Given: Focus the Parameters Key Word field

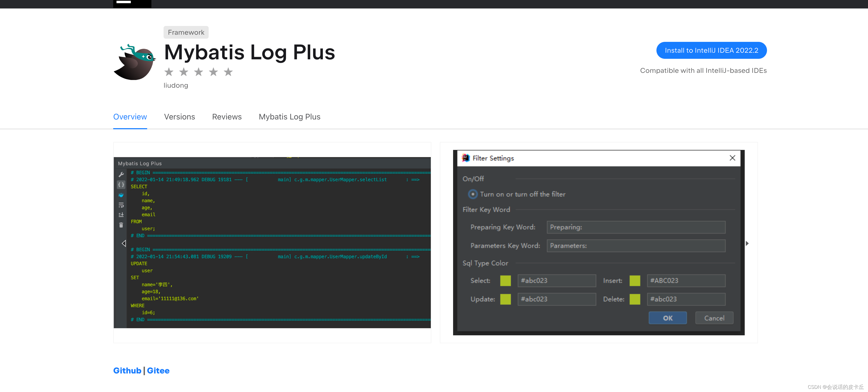Looking at the screenshot, I should [636, 246].
